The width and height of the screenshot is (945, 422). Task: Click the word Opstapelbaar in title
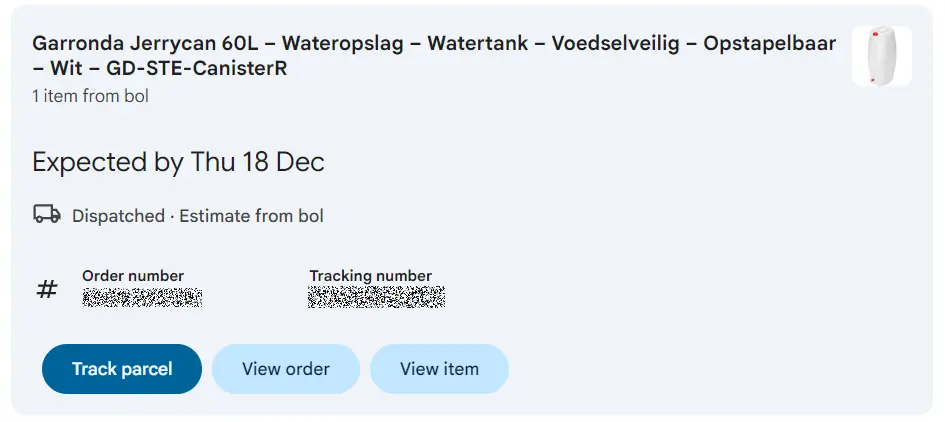tap(770, 44)
